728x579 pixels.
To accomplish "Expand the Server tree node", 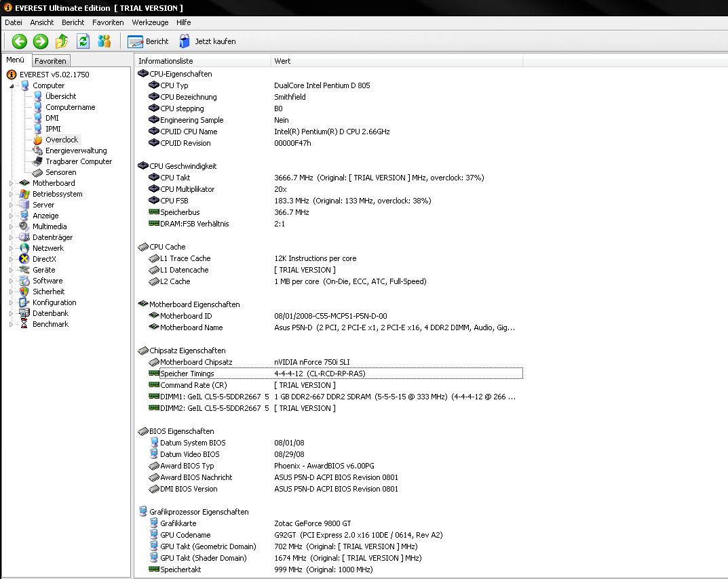I will pyautogui.click(x=11, y=205).
